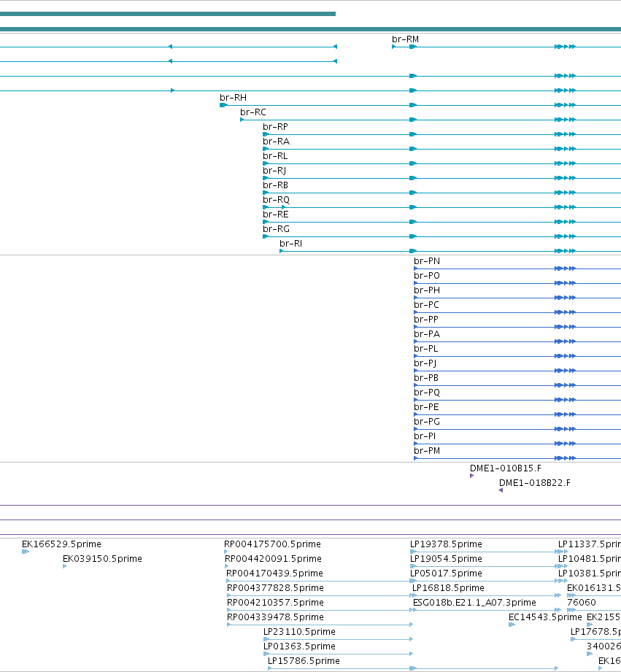621x672 pixels.
Task: Click the LP15786.5prime EST label
Action: pyautogui.click(x=304, y=661)
